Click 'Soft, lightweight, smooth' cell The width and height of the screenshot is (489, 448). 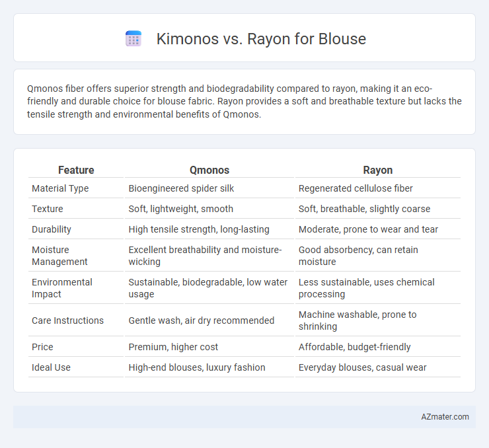pyautogui.click(x=180, y=209)
